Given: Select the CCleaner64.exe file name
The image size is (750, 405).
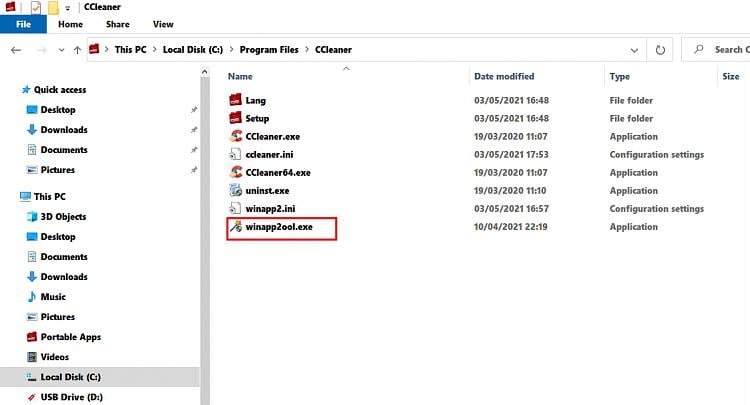Looking at the screenshot, I should [x=278, y=173].
